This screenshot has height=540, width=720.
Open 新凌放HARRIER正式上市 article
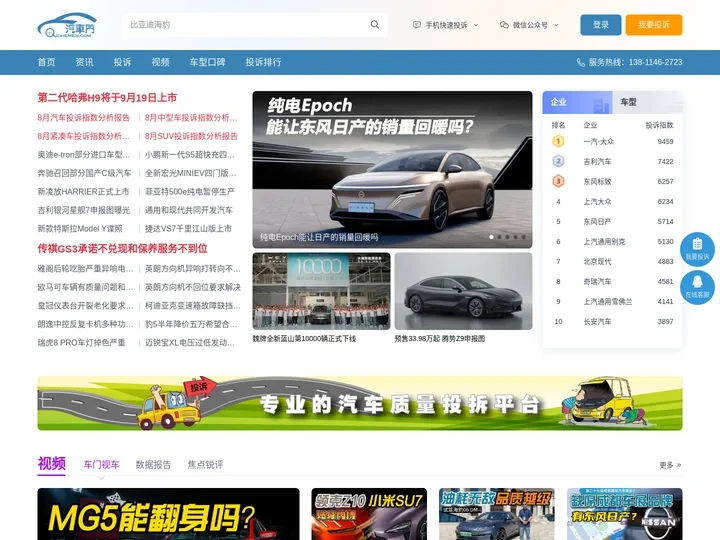click(x=83, y=192)
